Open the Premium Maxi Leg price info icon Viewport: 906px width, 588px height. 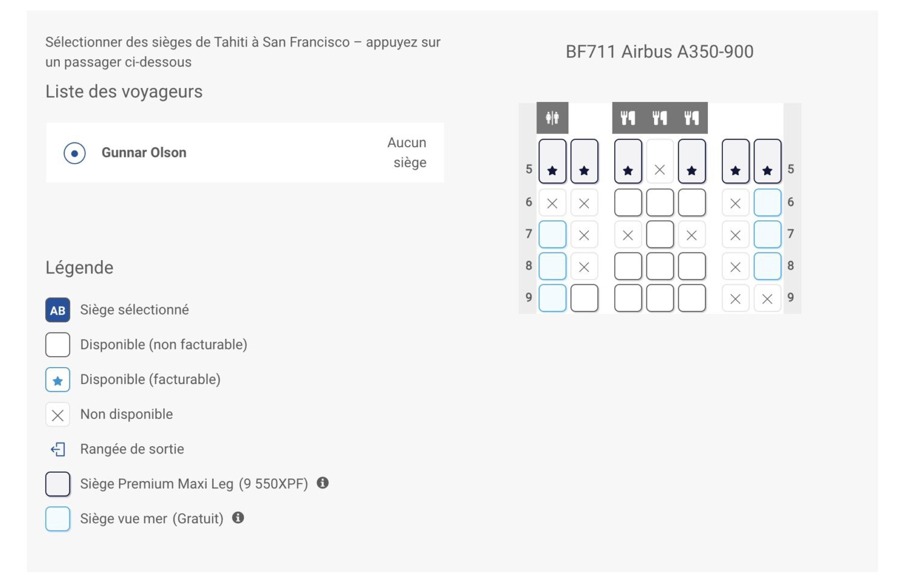pyautogui.click(x=323, y=483)
